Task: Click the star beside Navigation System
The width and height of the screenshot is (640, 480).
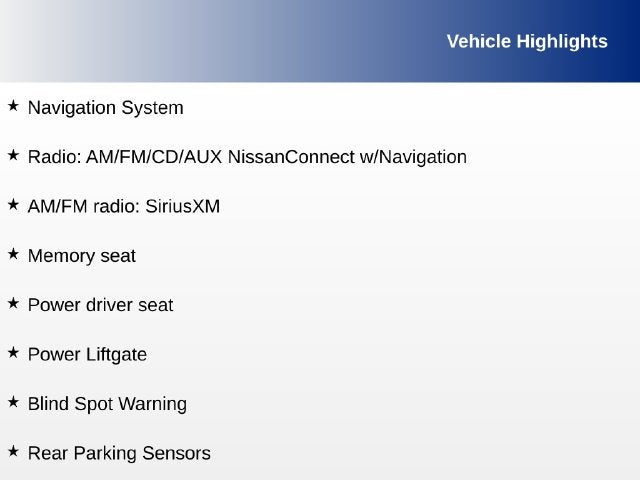Action: tap(13, 106)
